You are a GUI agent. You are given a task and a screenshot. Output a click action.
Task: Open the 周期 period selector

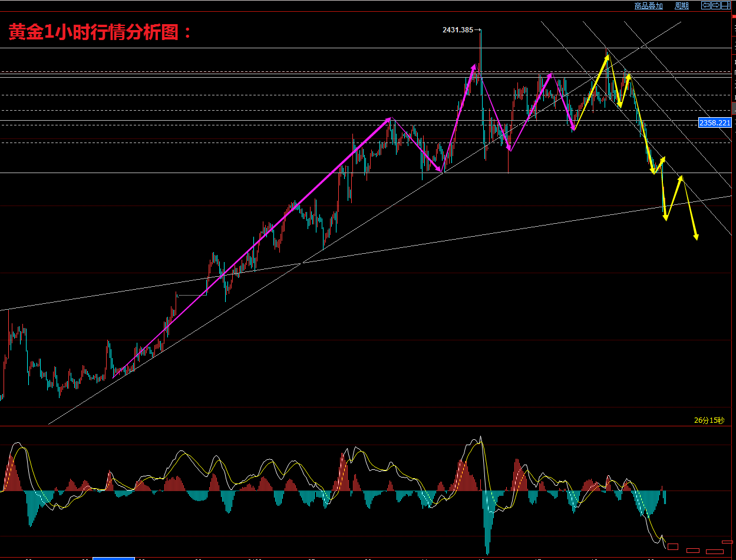pyautogui.click(x=681, y=6)
